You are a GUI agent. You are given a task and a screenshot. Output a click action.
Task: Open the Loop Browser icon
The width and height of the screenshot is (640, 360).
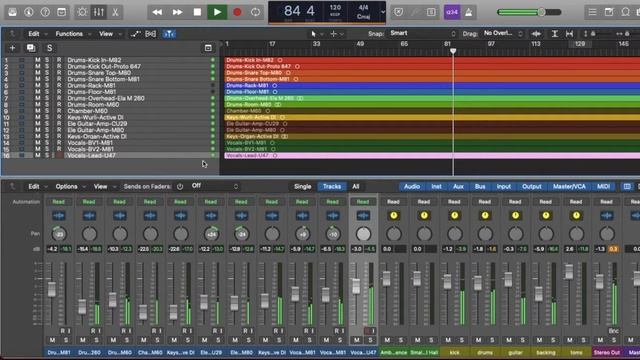(625, 12)
